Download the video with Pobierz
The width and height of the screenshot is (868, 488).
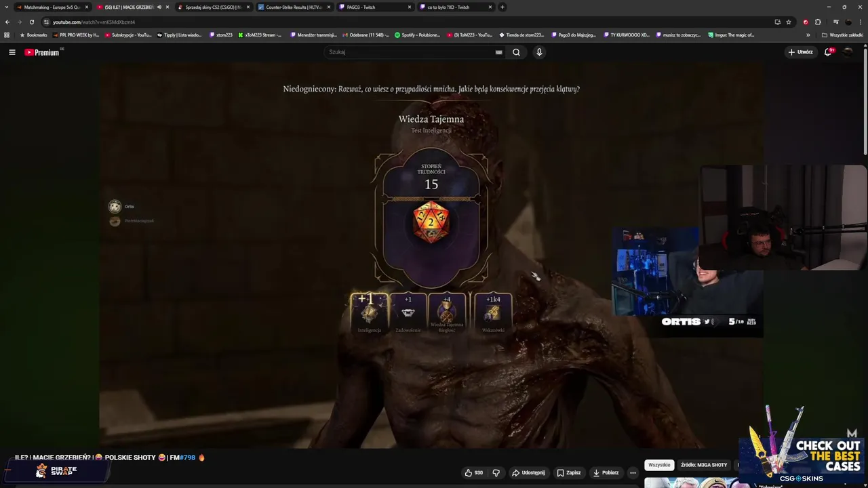606,472
